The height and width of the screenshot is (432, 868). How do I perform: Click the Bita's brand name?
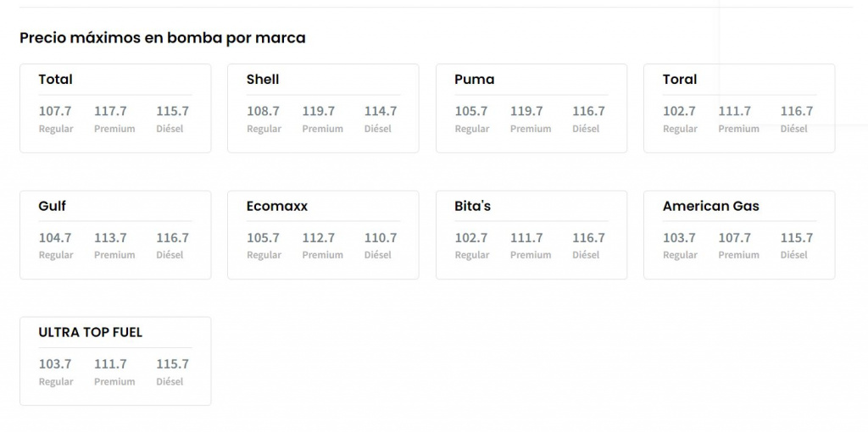[472, 206]
